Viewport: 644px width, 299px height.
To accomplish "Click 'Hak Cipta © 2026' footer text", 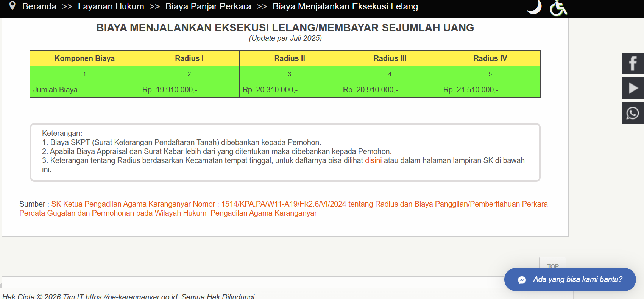I will pos(128,296).
